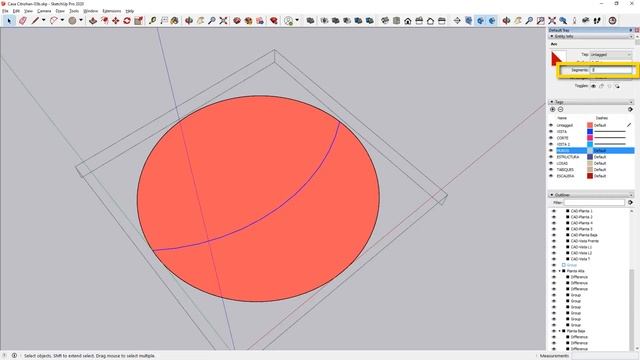Toggle the Entity Info hidden eye toggle
Image resolution: width=640 pixels, height=360 pixels.
pyautogui.click(x=593, y=86)
